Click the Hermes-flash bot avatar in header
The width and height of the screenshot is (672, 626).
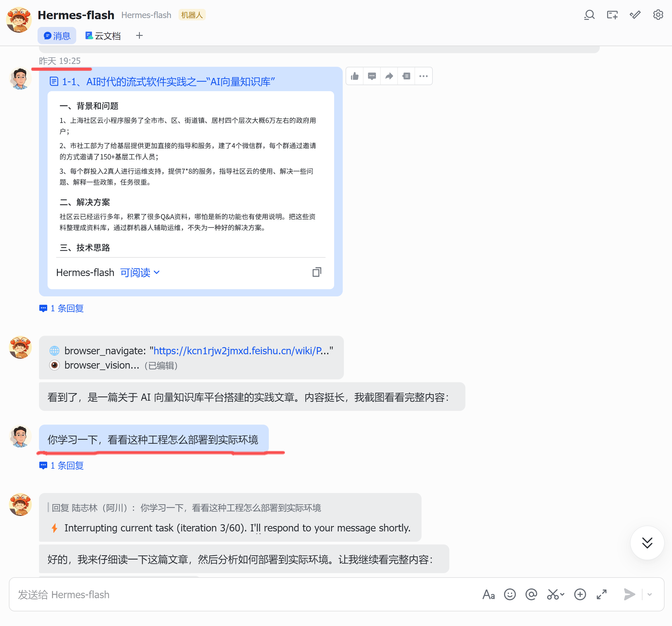(19, 19)
